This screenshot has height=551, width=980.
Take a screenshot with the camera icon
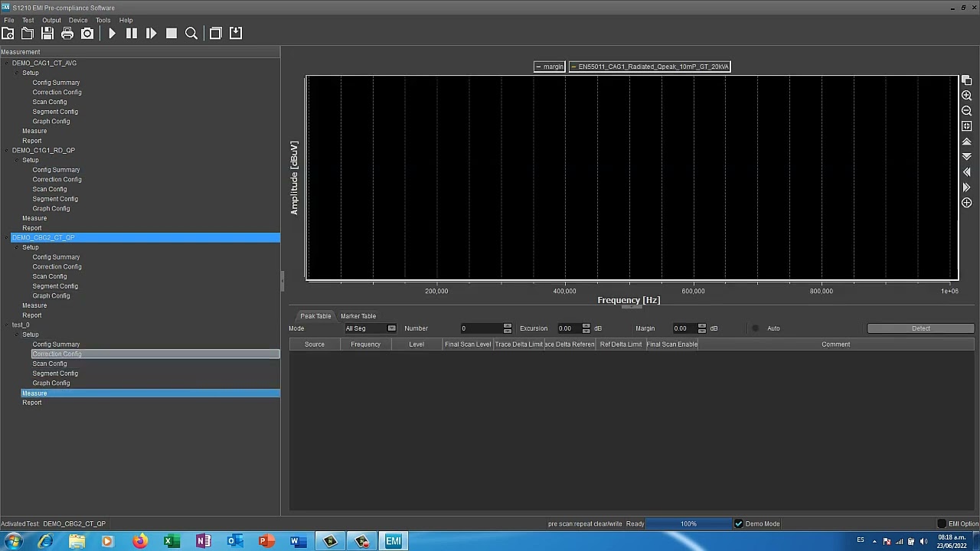click(87, 33)
